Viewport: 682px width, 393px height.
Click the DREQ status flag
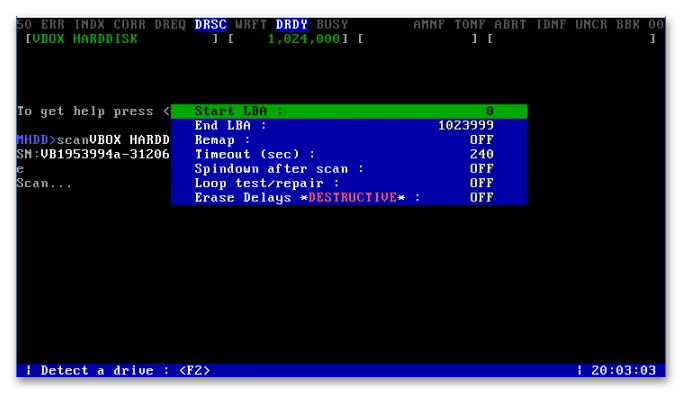tap(170, 25)
